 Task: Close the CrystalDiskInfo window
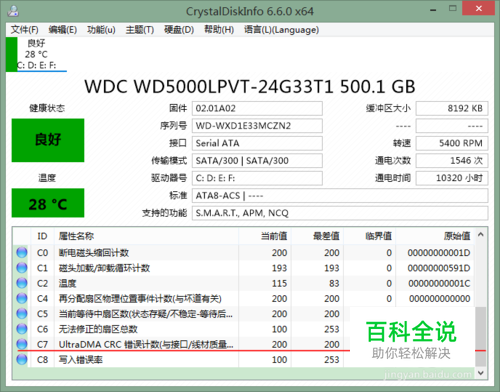pyautogui.click(x=479, y=8)
